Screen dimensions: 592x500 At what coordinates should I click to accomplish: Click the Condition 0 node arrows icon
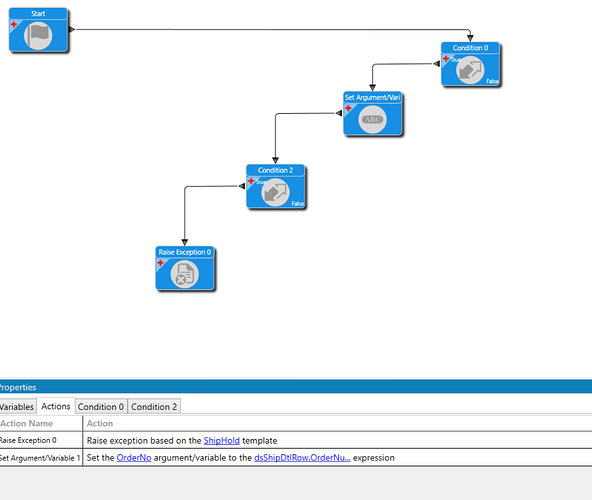click(470, 70)
